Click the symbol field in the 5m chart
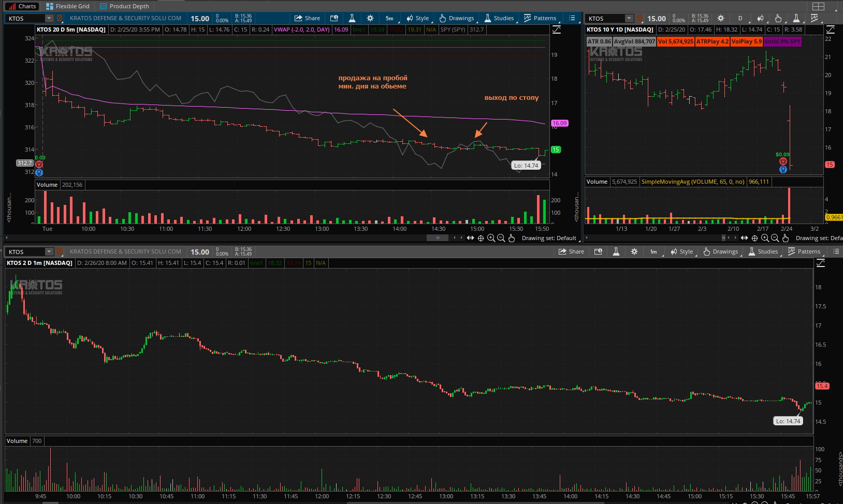Image resolution: width=843 pixels, height=504 pixels. coord(25,18)
